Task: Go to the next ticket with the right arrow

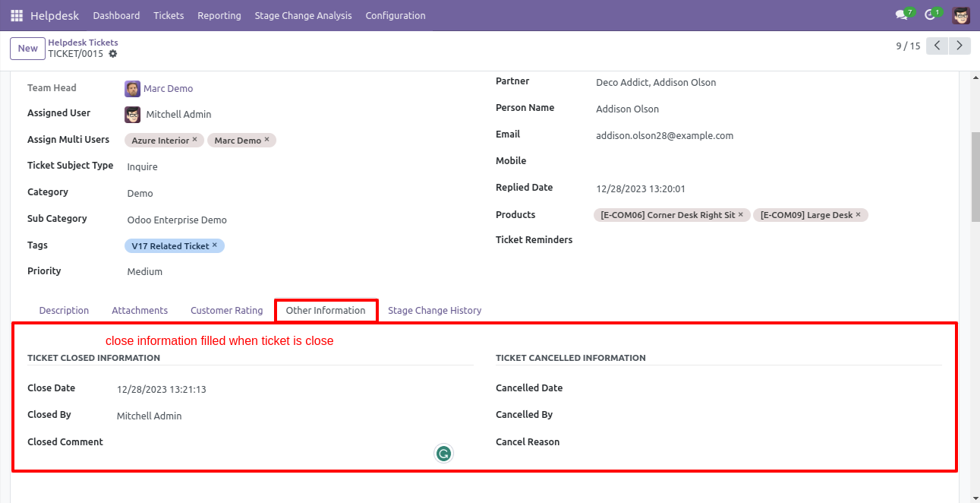Action: (x=960, y=46)
